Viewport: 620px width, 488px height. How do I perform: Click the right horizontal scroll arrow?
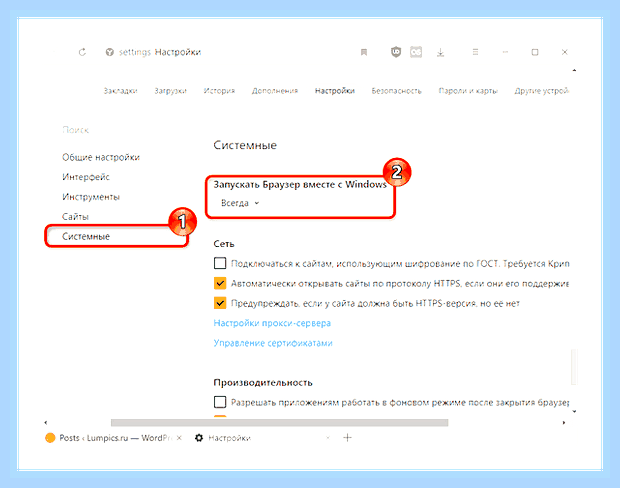click(564, 423)
